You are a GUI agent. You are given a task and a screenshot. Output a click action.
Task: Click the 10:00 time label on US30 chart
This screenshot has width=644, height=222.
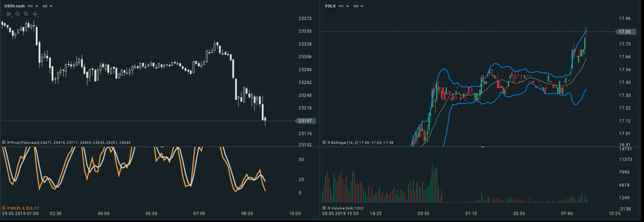pyautogui.click(x=295, y=213)
